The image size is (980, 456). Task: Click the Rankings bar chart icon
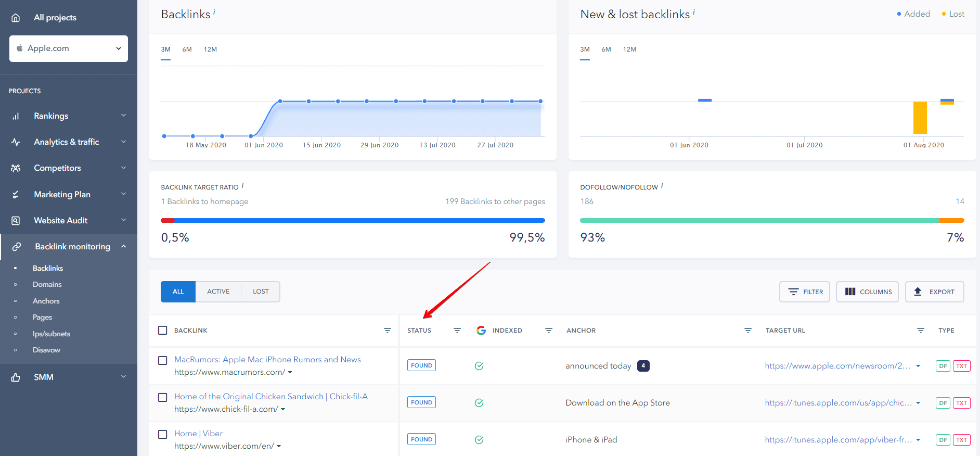[x=16, y=116]
